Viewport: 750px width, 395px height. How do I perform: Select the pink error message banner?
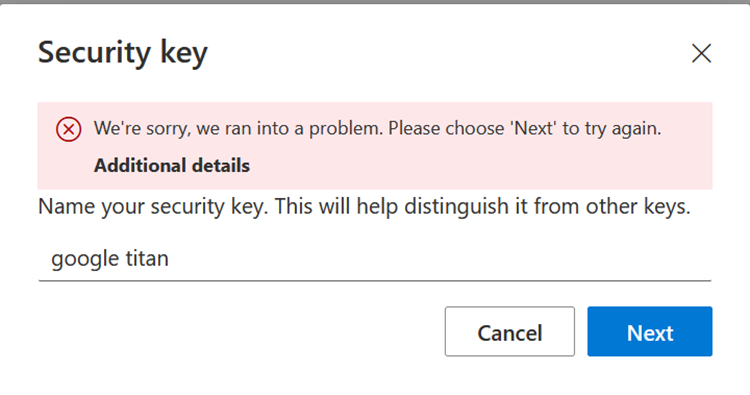(x=375, y=146)
